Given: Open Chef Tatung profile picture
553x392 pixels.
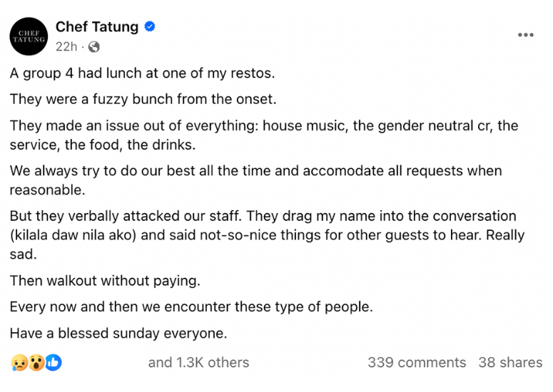Looking at the screenshot, I should point(29,36).
